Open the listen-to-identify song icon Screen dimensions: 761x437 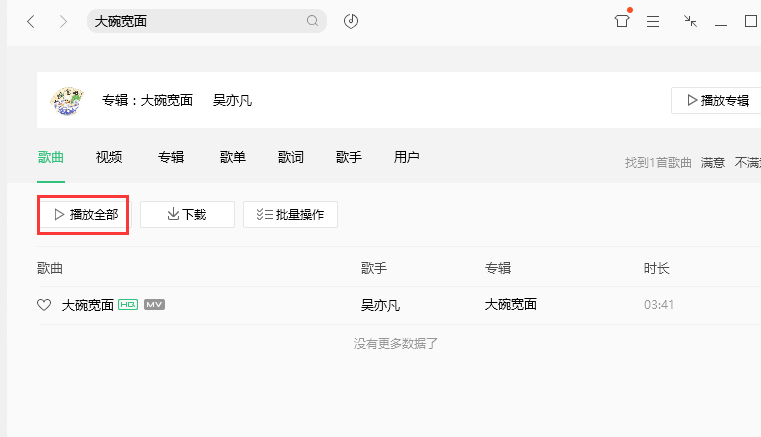351,21
